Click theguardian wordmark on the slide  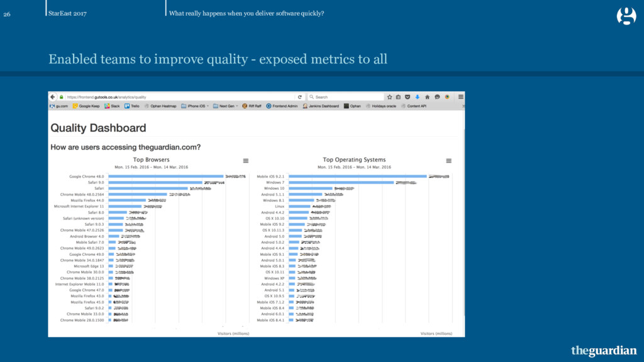point(604,351)
